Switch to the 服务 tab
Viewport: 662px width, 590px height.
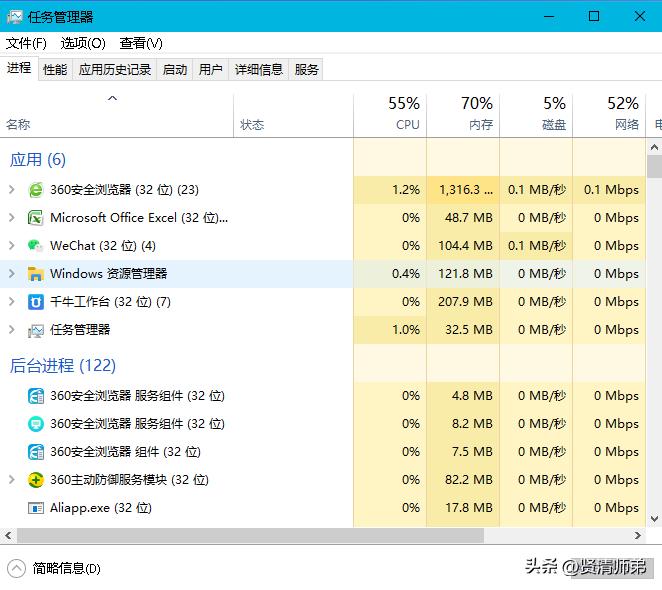tap(307, 70)
